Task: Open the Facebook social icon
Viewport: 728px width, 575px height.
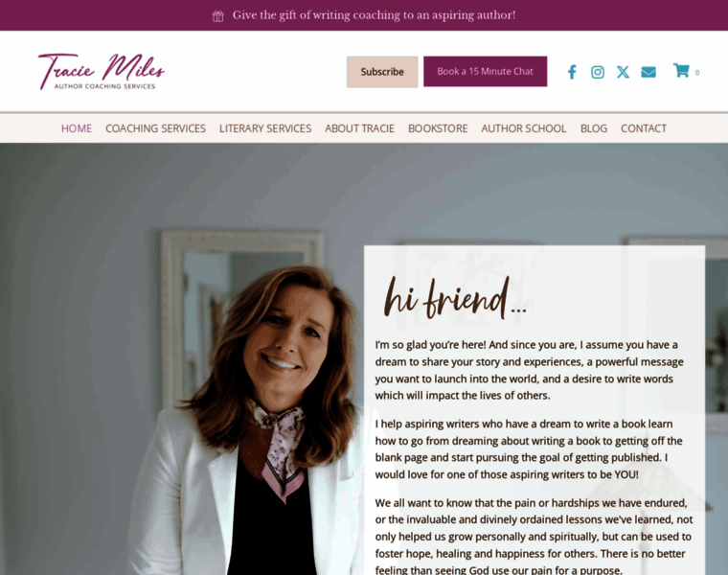Action: click(572, 72)
